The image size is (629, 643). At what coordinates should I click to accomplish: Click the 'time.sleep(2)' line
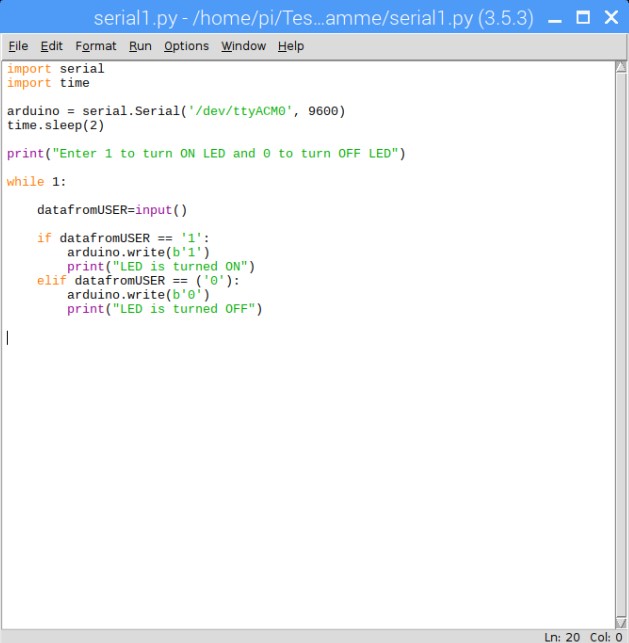pos(55,125)
